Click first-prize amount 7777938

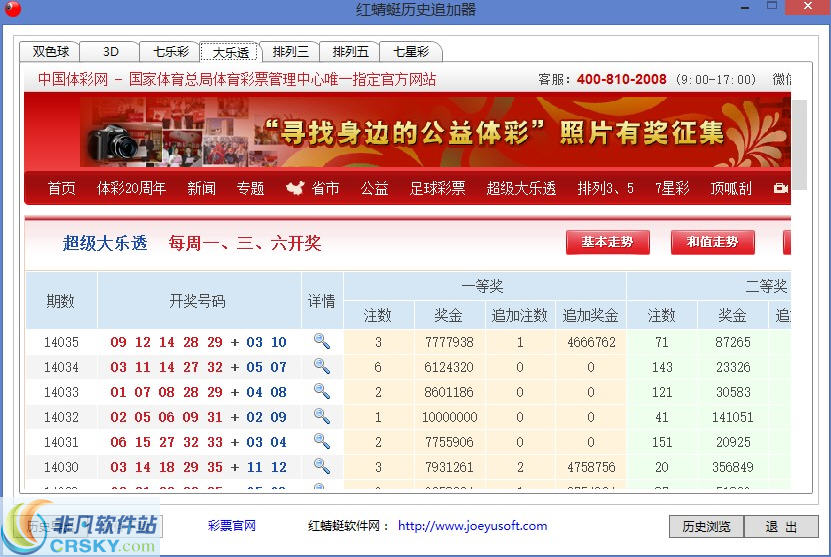click(449, 342)
